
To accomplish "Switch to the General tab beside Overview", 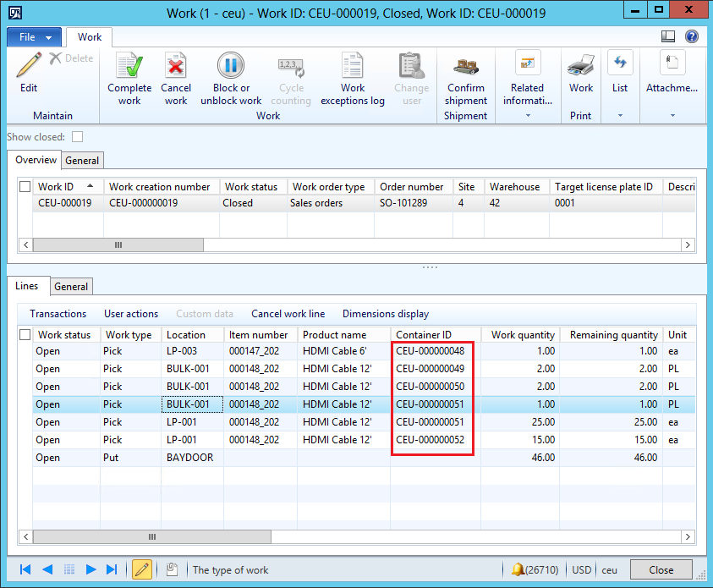I will pyautogui.click(x=82, y=160).
